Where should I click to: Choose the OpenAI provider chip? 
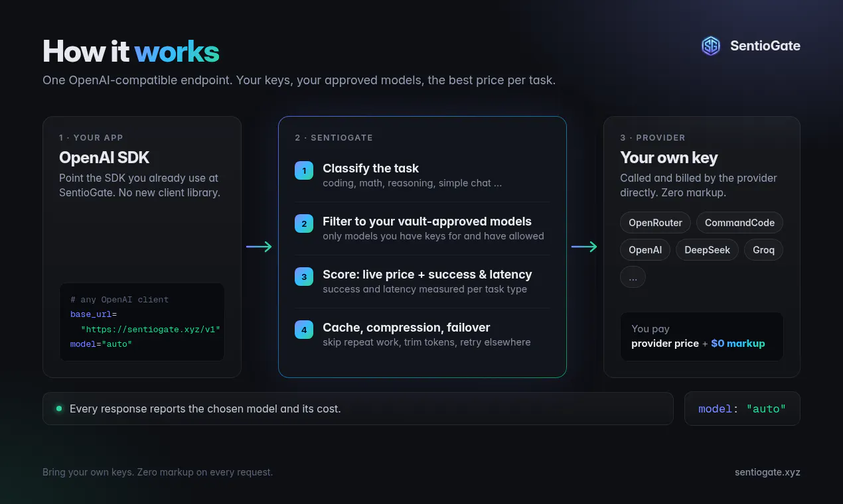click(x=645, y=250)
